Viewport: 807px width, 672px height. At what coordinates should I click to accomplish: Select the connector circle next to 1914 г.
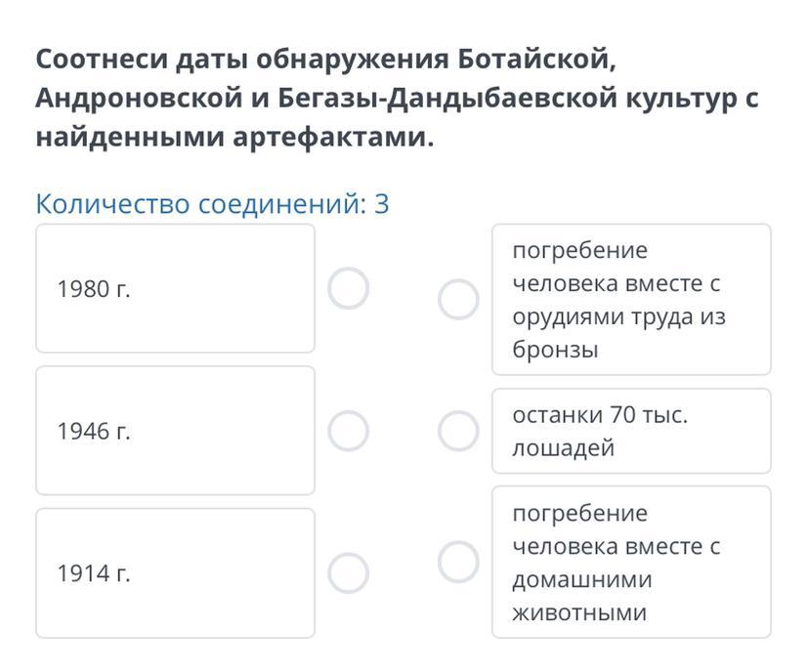coord(348,573)
